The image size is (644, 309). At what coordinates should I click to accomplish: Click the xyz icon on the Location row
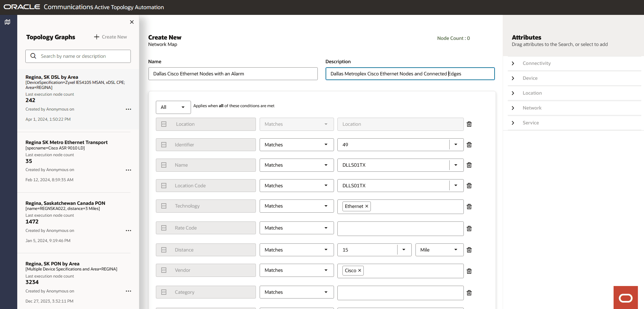163,124
